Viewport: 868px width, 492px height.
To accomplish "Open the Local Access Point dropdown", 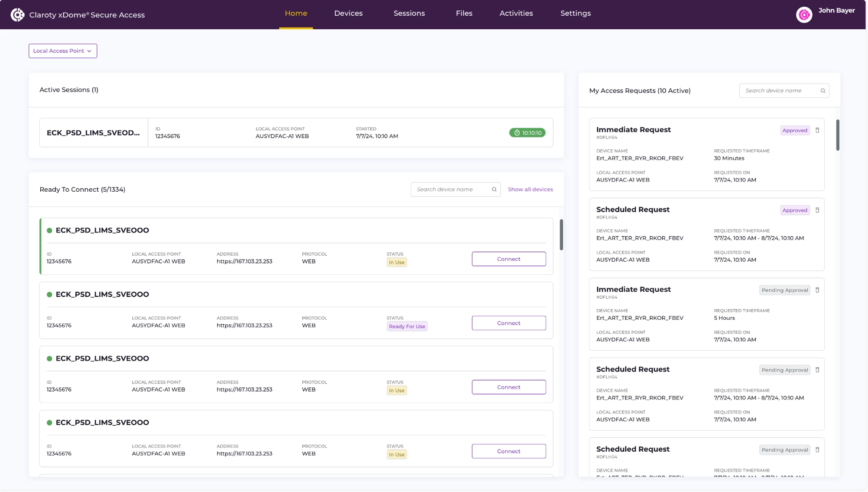I will pos(62,50).
